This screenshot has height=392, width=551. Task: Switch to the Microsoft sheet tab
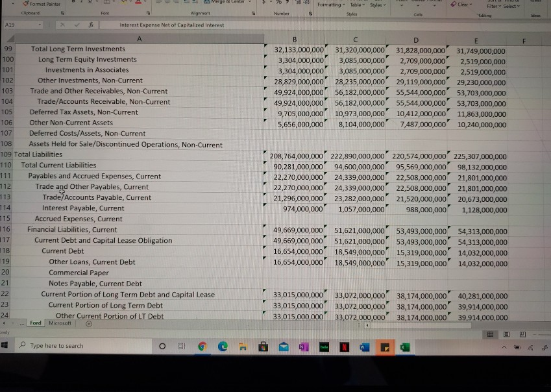60,323
